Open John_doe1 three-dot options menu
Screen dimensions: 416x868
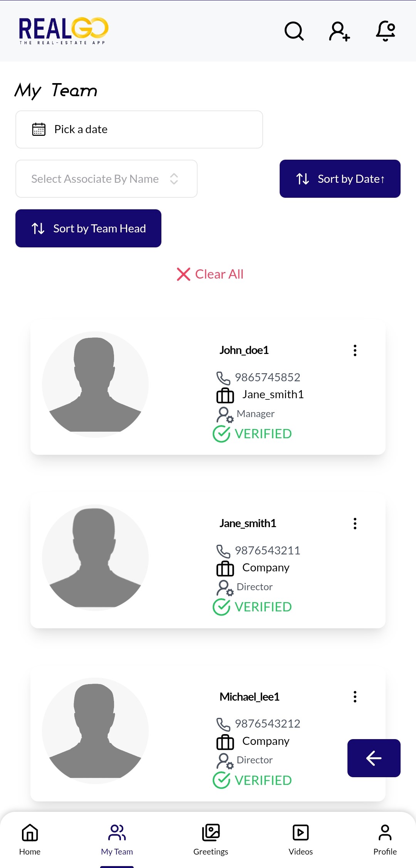(355, 350)
